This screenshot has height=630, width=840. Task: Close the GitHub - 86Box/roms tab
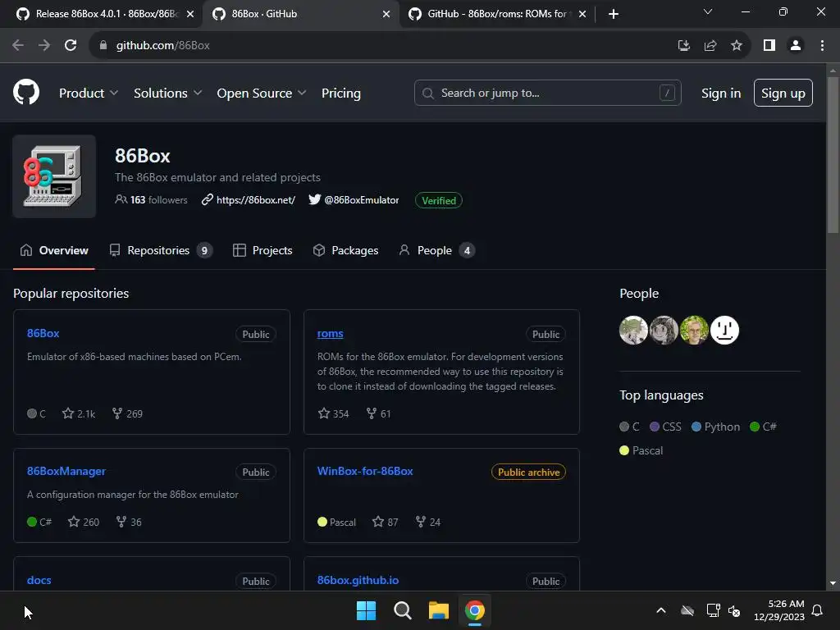pos(582,14)
